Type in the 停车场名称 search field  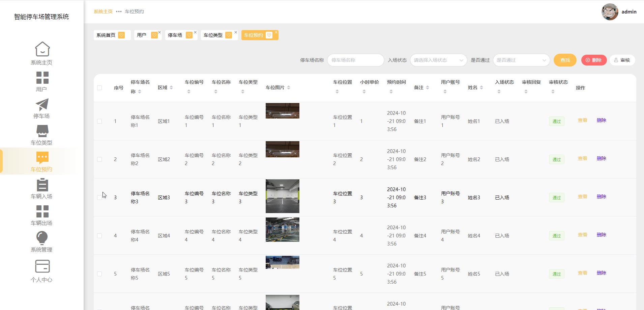click(x=355, y=60)
